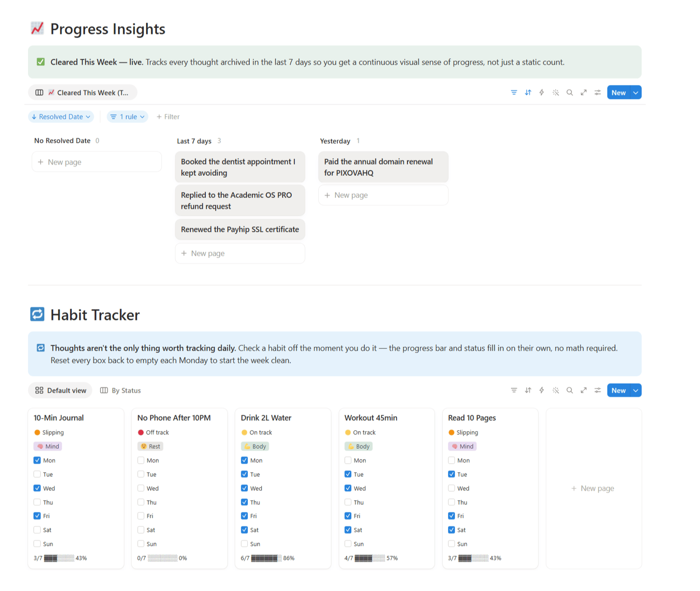Click New button in Progress Insights toolbar
The image size is (700, 591).
tap(618, 92)
